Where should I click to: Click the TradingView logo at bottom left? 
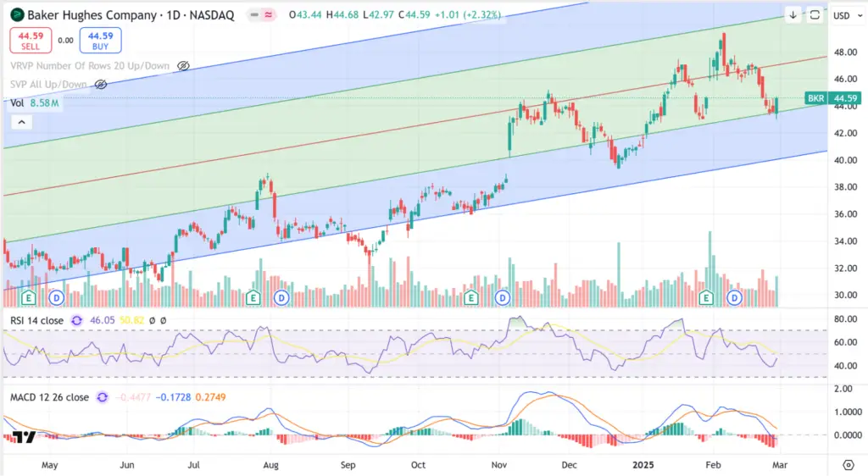point(23,437)
